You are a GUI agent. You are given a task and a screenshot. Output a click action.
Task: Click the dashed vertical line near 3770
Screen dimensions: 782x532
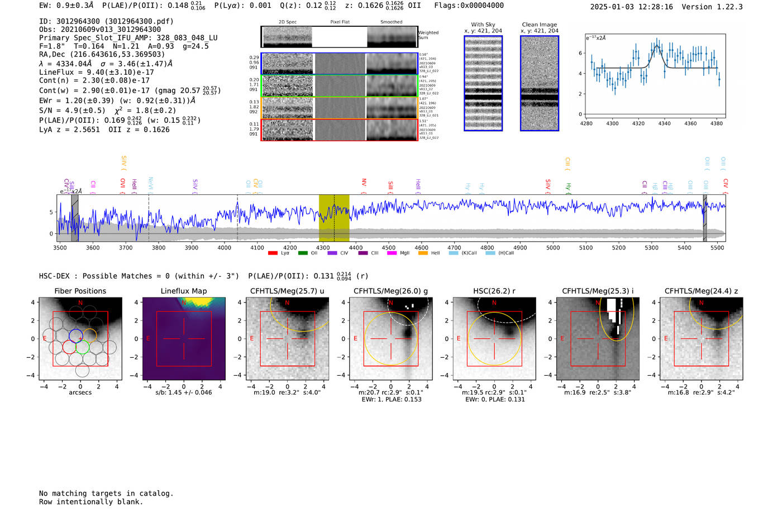(149, 218)
